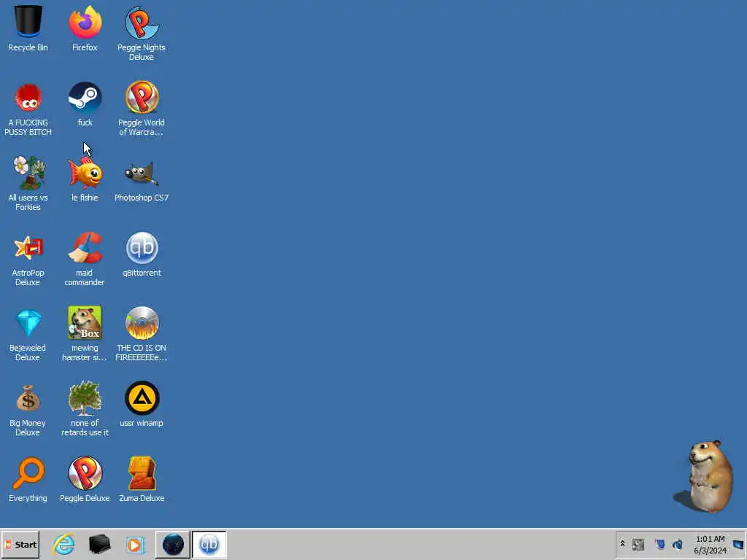This screenshot has height=560, width=747.
Task: Expand hidden system tray icons
Action: [x=622, y=544]
